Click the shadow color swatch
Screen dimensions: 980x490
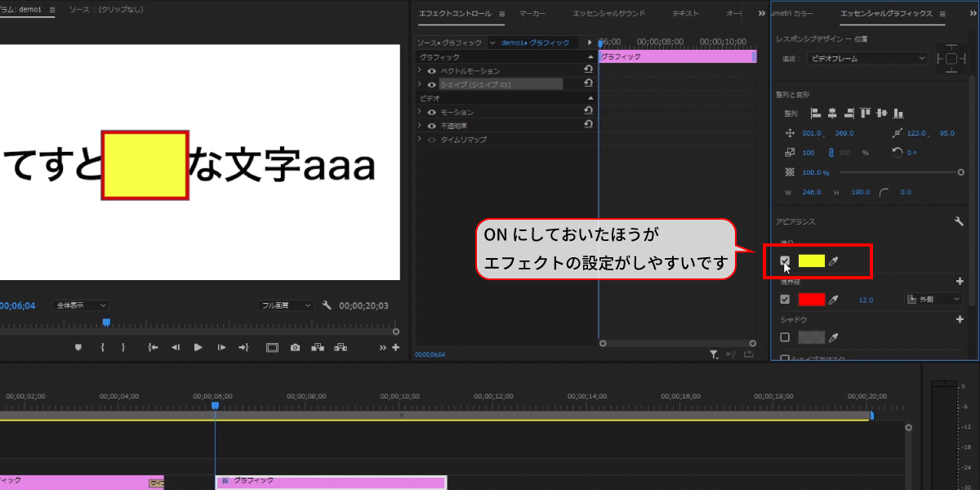811,337
